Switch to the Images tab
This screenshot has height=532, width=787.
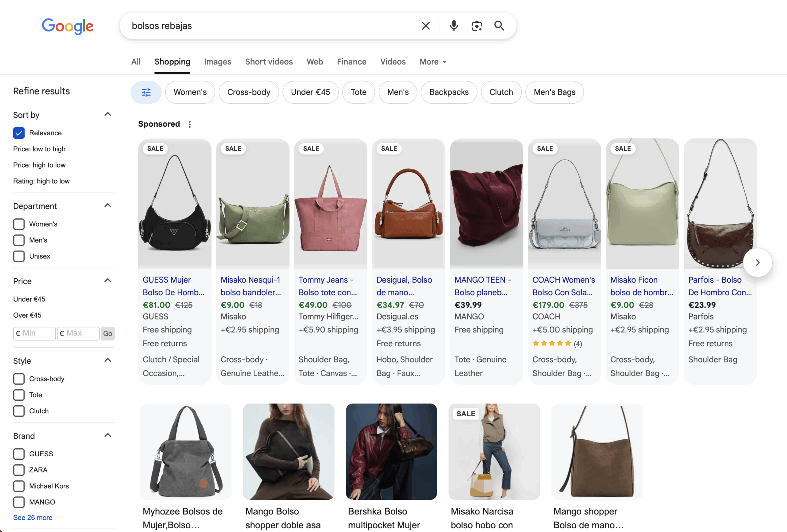point(217,62)
